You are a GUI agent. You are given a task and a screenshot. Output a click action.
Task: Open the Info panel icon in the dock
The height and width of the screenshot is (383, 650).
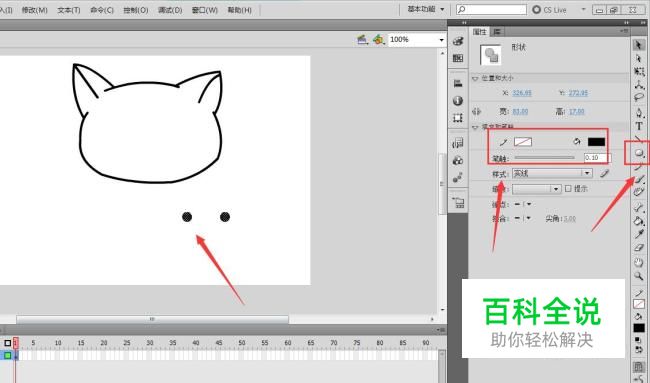458,101
